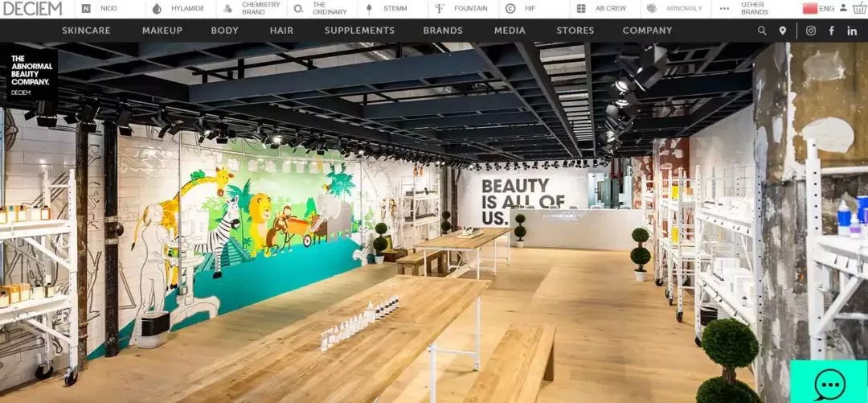
Task: Open the Fountain brand text link
Action: pos(471,8)
